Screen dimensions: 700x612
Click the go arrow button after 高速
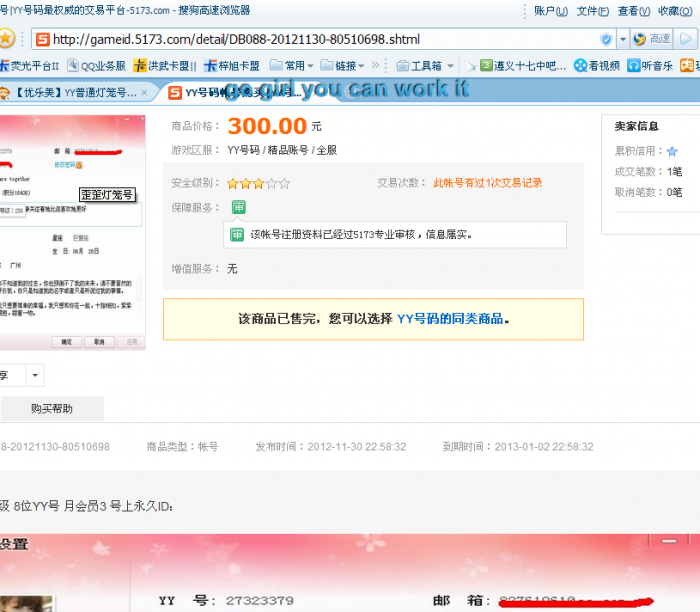tap(685, 39)
